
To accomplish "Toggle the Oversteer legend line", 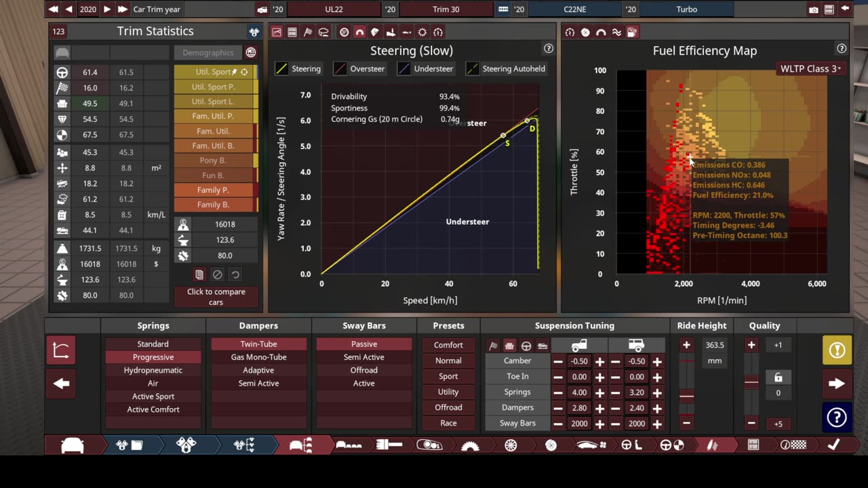I will [359, 68].
